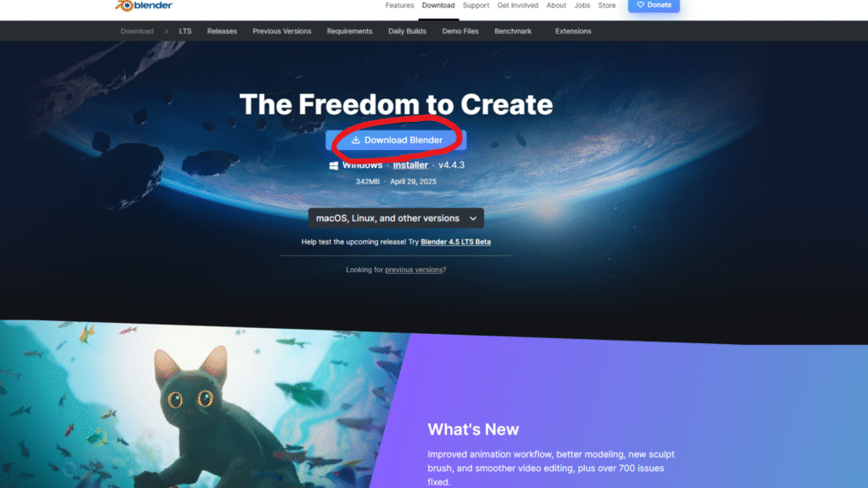Image resolution: width=868 pixels, height=488 pixels.
Task: Open the Daily Builds tab
Action: [x=407, y=31]
